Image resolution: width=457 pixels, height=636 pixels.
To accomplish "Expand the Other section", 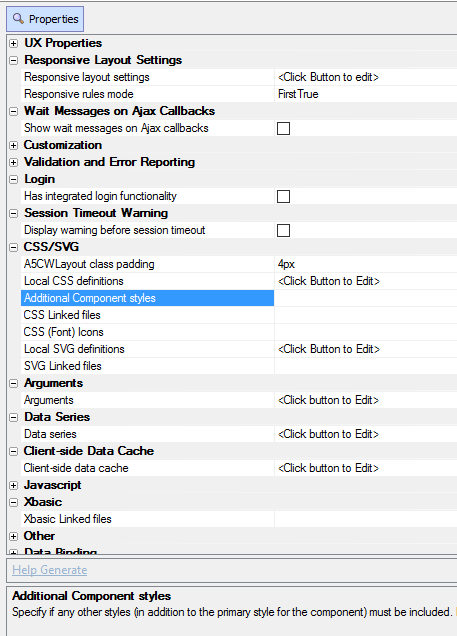I will tap(13, 536).
